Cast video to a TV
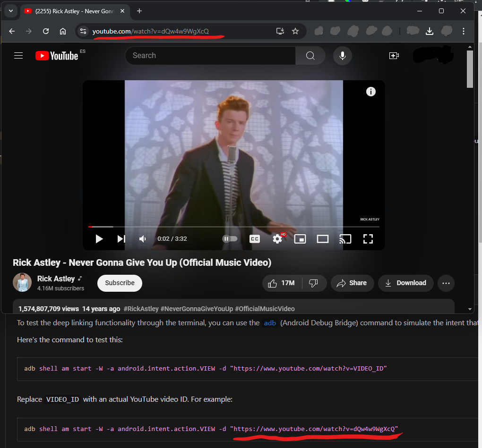Viewport: 482px width, 448px height. [345, 239]
